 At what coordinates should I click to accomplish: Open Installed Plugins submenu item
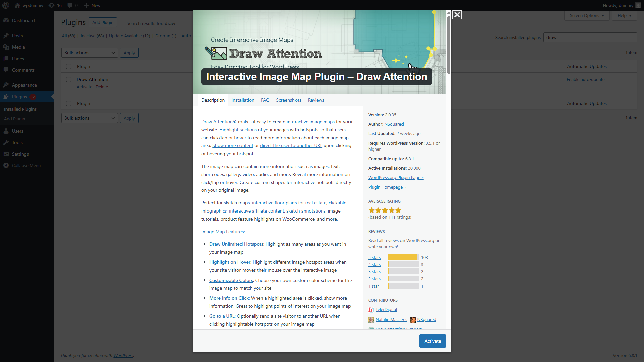(x=20, y=109)
